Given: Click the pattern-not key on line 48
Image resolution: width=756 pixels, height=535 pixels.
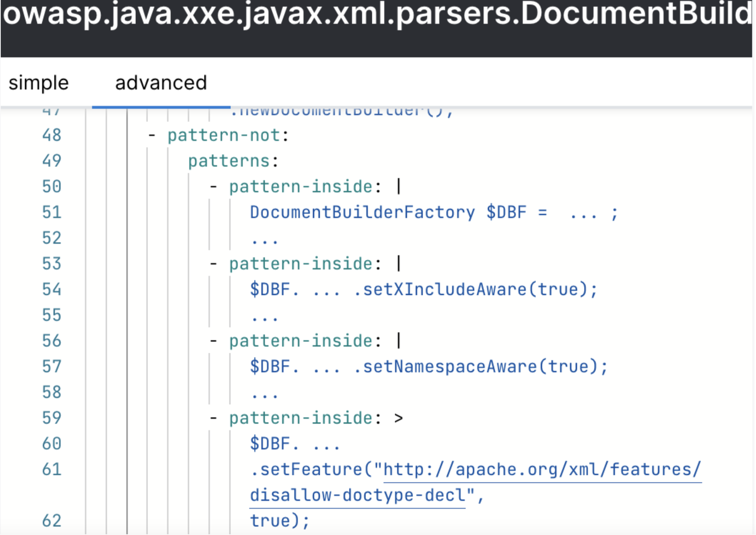Looking at the screenshot, I should [224, 135].
